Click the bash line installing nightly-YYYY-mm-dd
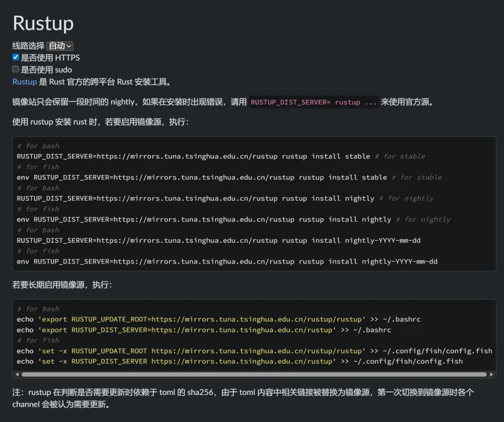The height and width of the screenshot is (422, 504). pyautogui.click(x=218, y=241)
